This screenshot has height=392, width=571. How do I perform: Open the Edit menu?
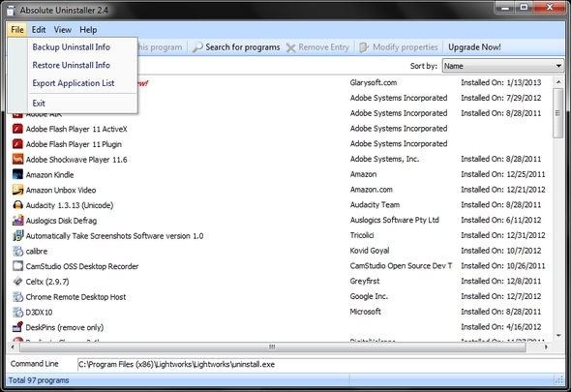(39, 29)
